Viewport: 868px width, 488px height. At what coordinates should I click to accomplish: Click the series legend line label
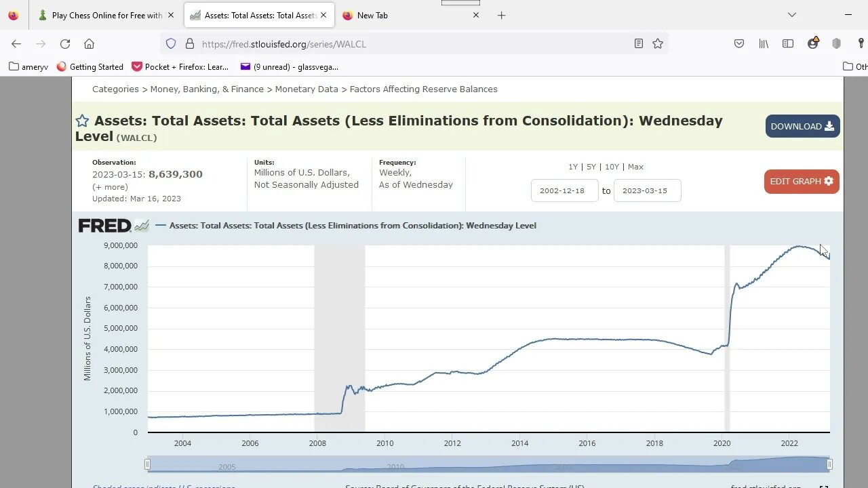point(353,226)
